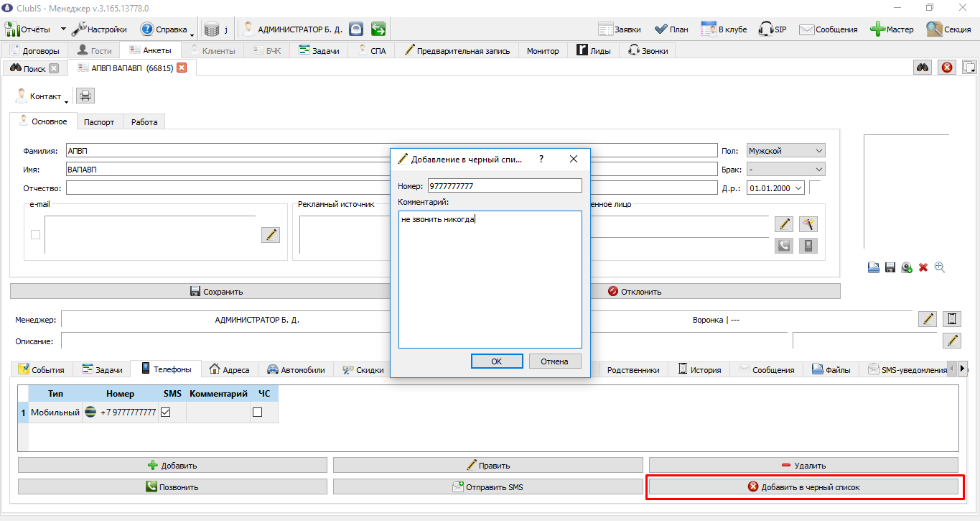Open the Заявки toolbar item

click(x=620, y=29)
